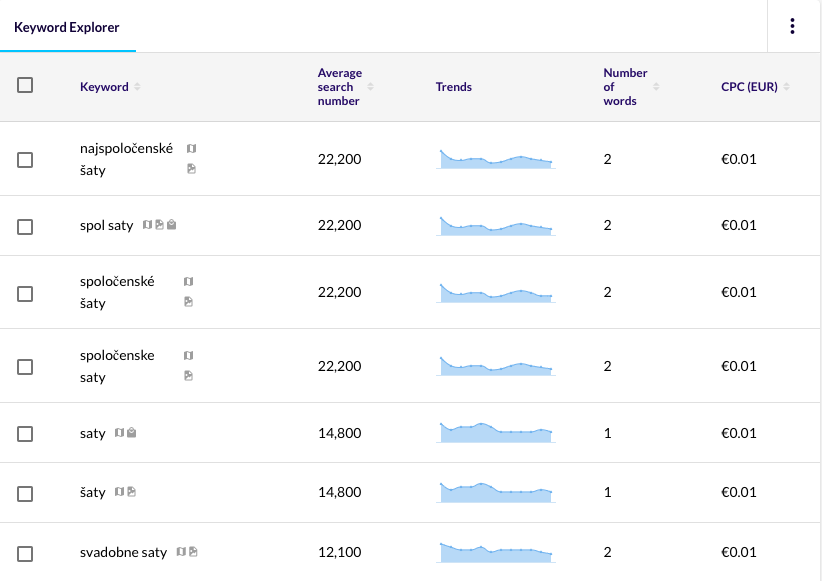Click 22,200 in the spoločenské šaty row
This screenshot has width=822, height=581.
point(339,292)
